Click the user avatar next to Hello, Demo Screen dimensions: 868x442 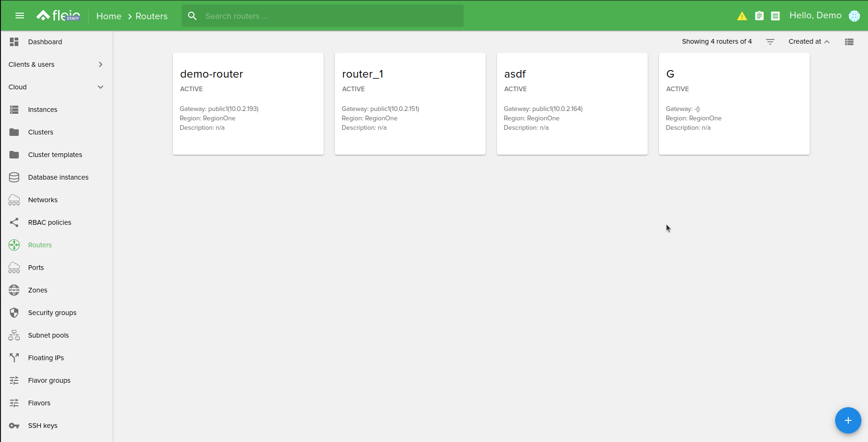tap(854, 16)
